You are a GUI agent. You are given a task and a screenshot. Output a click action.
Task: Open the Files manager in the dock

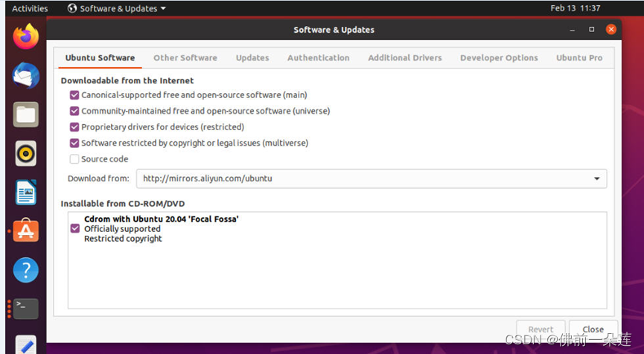26,115
